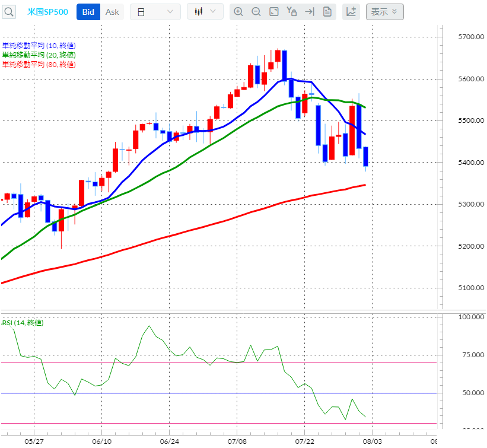The height and width of the screenshot is (448, 487).
Task: Click the search magnifier icon
Action: 9,12
